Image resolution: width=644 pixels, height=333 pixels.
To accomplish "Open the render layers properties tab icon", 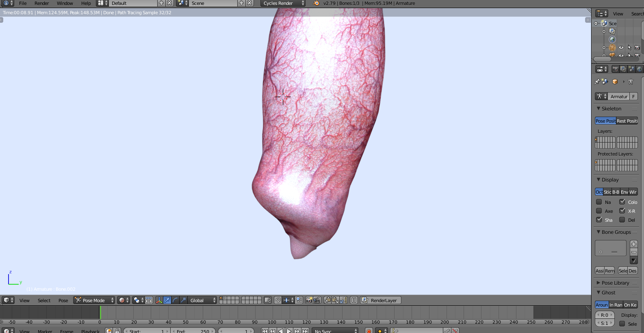I will point(623,69).
